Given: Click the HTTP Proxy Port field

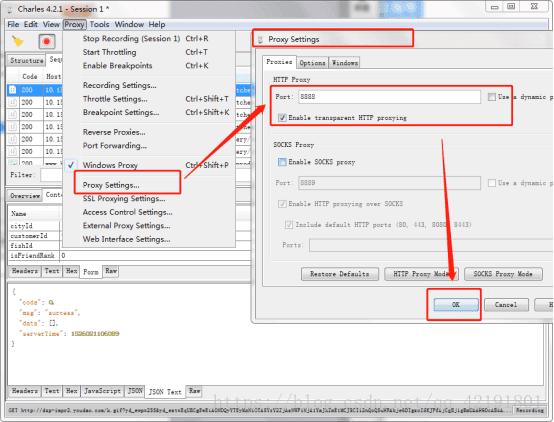Looking at the screenshot, I should tap(389, 96).
